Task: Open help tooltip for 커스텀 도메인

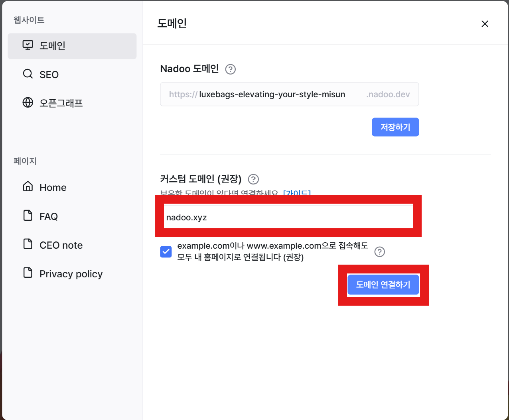Action: 253,179
